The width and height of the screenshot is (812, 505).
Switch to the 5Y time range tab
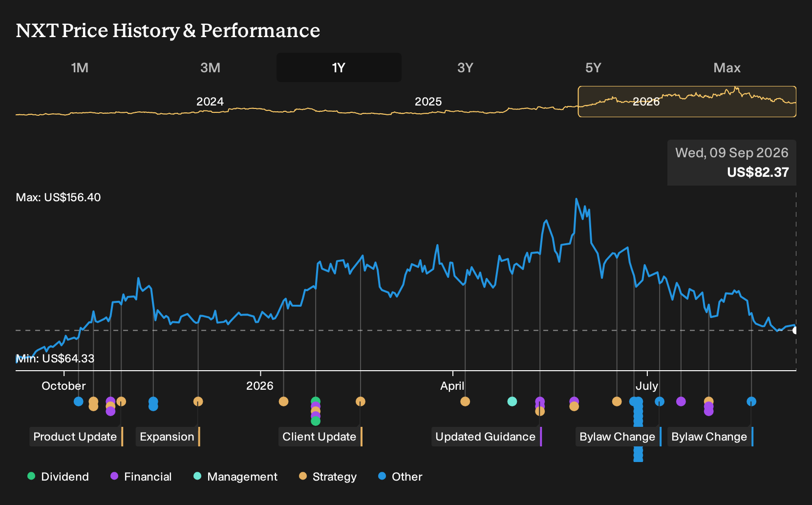coord(593,67)
